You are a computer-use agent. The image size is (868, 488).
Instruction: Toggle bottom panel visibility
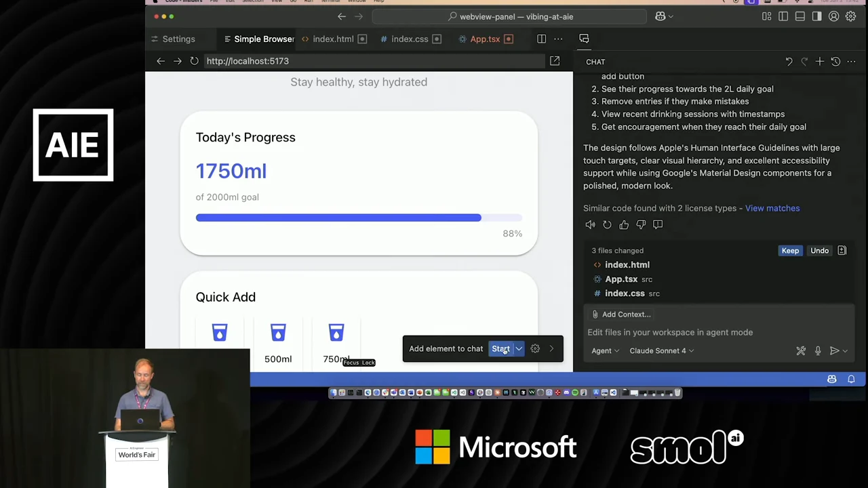800,16
